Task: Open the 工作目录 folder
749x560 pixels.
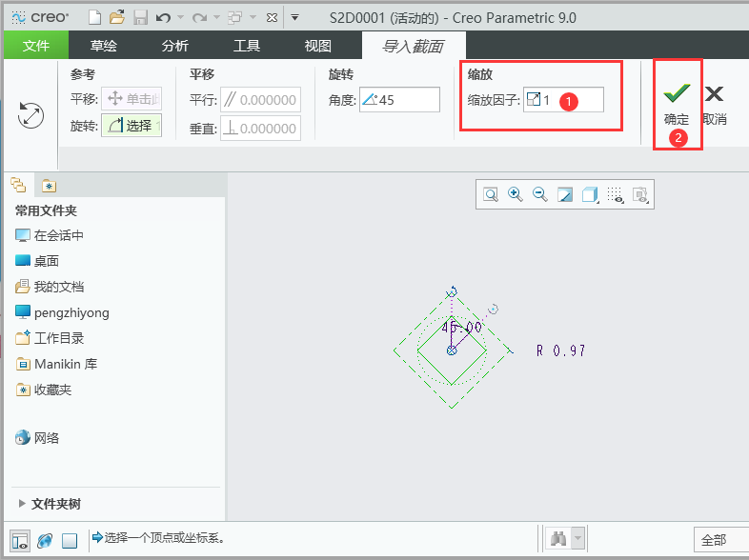Action: pos(50,338)
